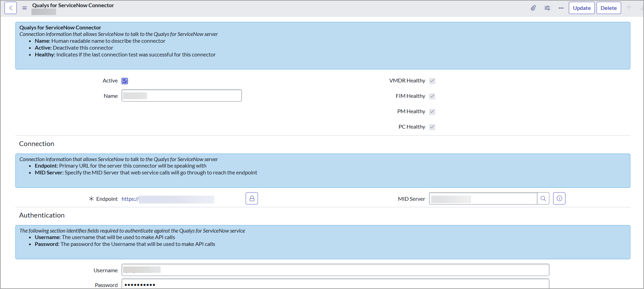Viewport: 644px width, 289px height.
Task: Focus the MID Server reference field
Action: [x=483, y=198]
